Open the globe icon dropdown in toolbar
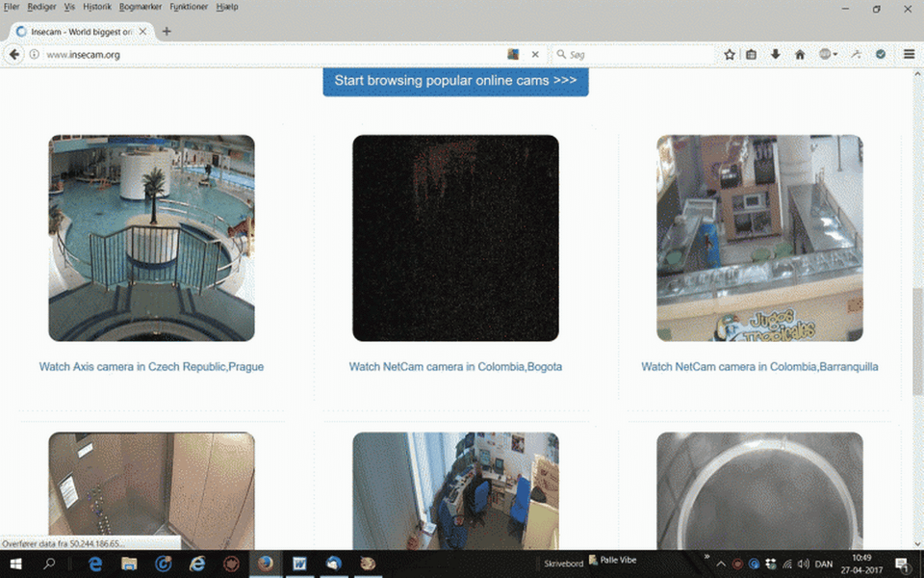The width and height of the screenshot is (924, 578). (828, 55)
